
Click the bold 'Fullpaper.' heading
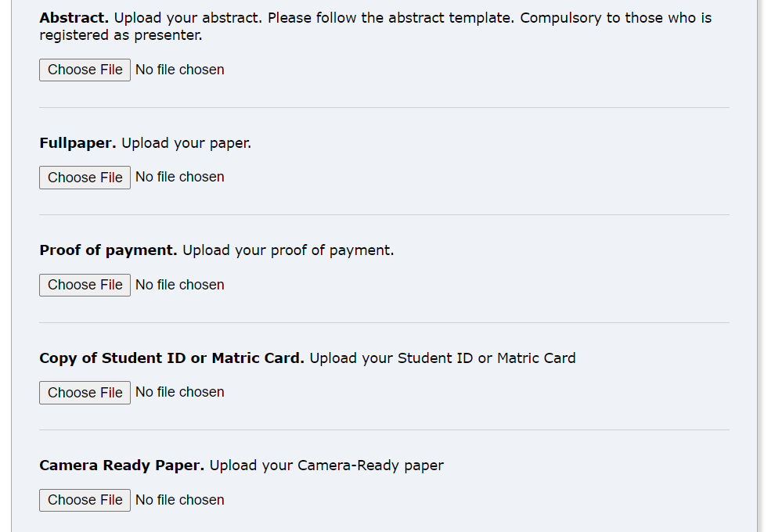click(77, 143)
